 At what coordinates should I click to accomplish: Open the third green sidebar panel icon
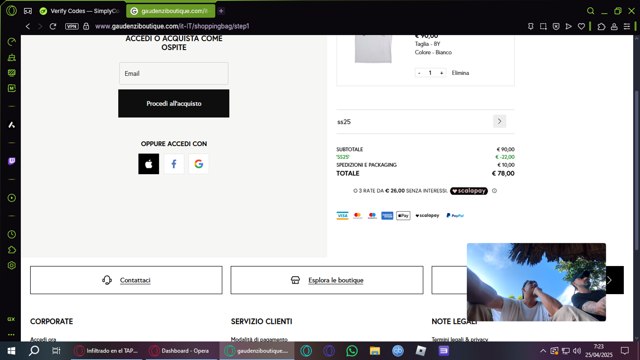click(11, 73)
